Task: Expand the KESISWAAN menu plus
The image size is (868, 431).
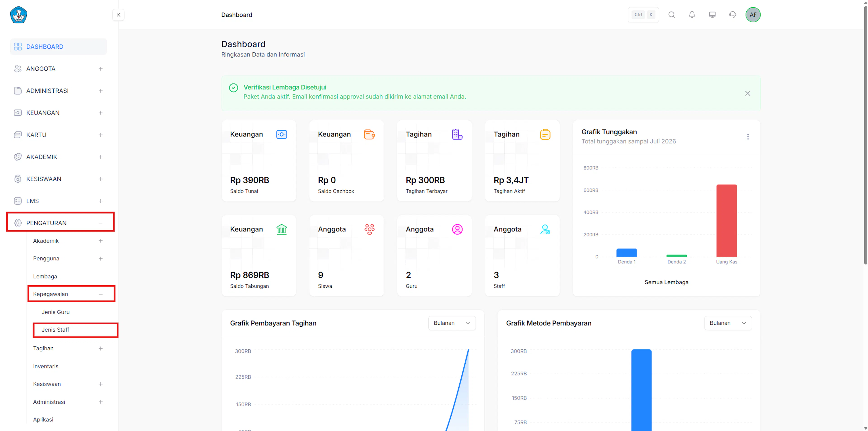Action: [x=101, y=179]
